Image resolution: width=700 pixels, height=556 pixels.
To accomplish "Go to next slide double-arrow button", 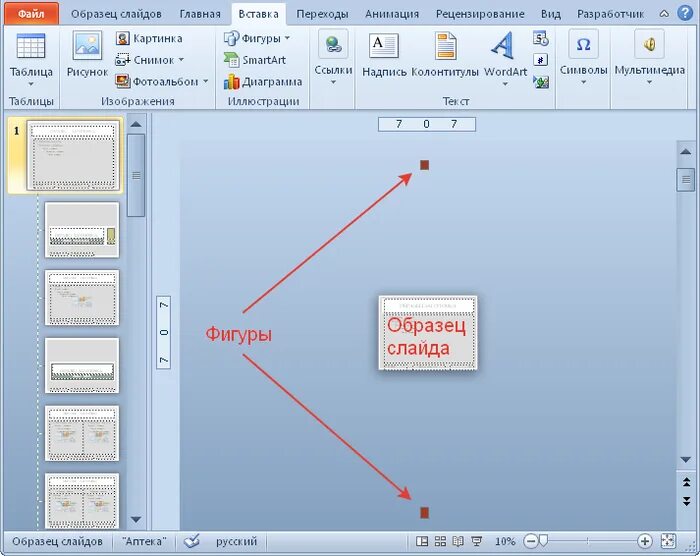I will pos(686,502).
